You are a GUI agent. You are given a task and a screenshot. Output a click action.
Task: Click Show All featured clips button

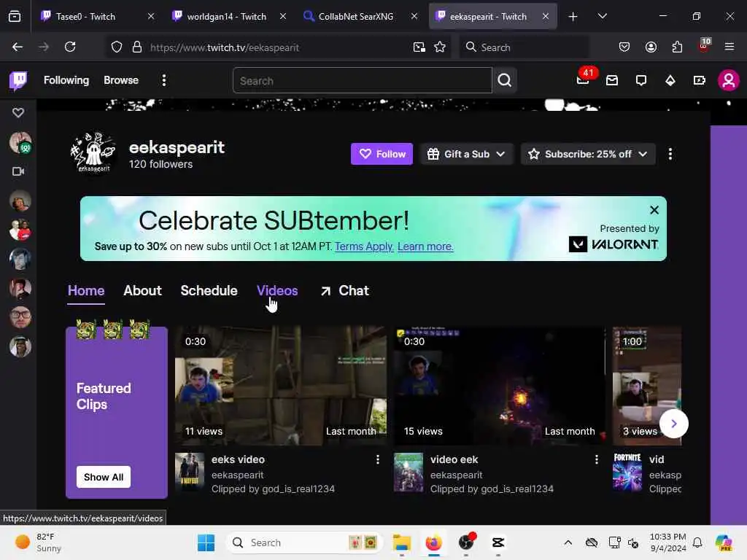click(x=104, y=477)
